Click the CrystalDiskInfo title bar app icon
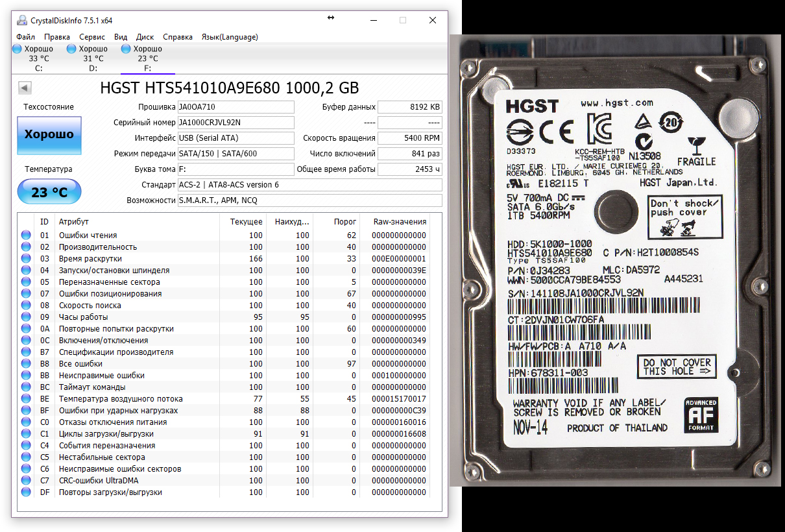 21,20
